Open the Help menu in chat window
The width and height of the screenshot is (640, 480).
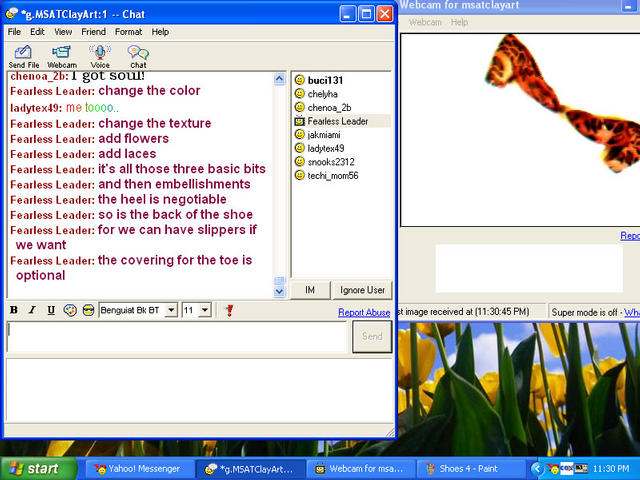[160, 32]
